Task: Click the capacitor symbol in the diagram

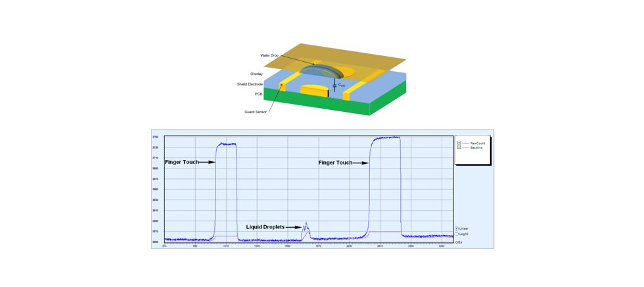Action: pyautogui.click(x=334, y=86)
